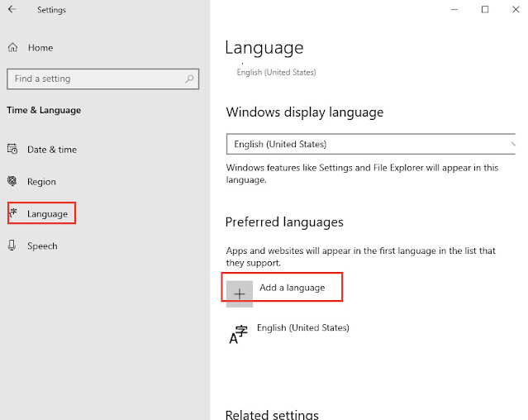Open the Windows display language dropdown

pyautogui.click(x=371, y=144)
